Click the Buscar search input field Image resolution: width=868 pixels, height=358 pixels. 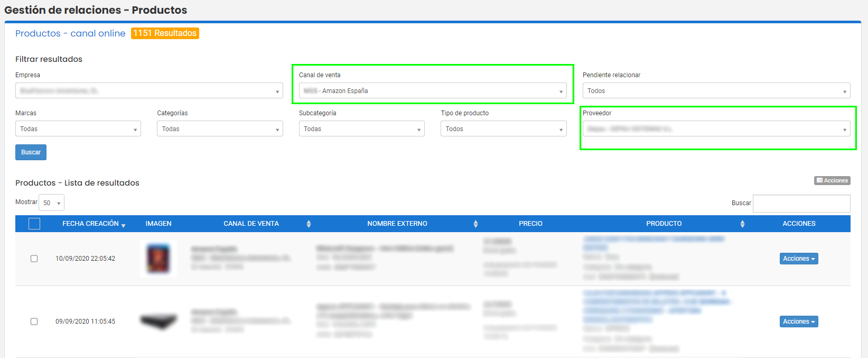[801, 204]
